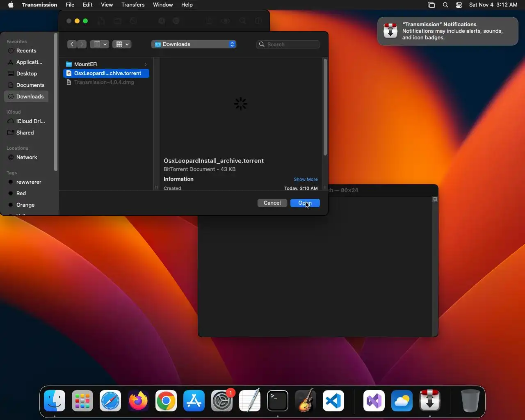Image resolution: width=525 pixels, height=420 pixels.
Task: Click Transmission icon in the Dock
Action: (430, 401)
